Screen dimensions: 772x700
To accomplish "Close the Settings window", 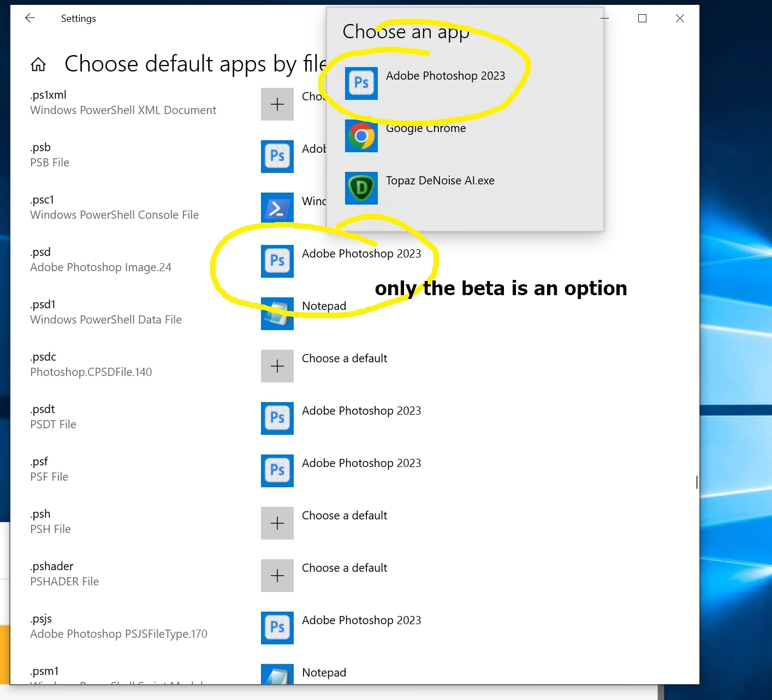I will point(680,19).
